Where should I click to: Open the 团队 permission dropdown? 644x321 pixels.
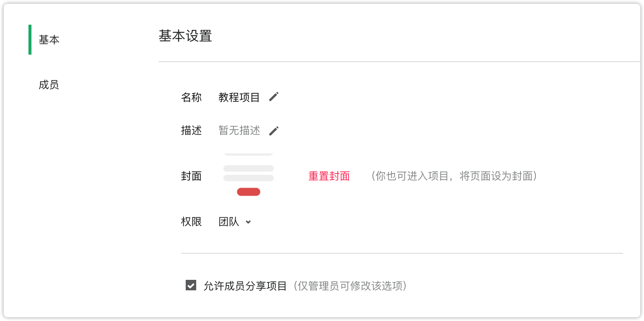tap(235, 222)
